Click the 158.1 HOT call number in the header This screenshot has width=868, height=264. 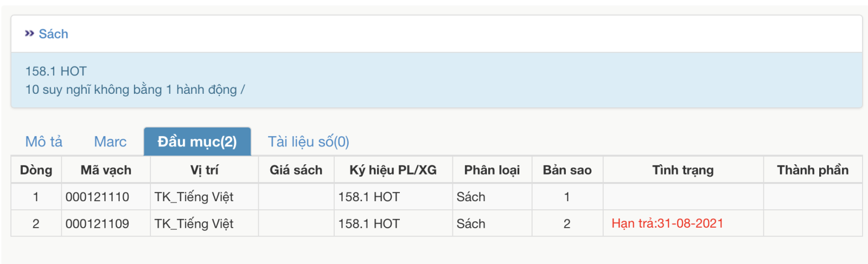pos(56,71)
